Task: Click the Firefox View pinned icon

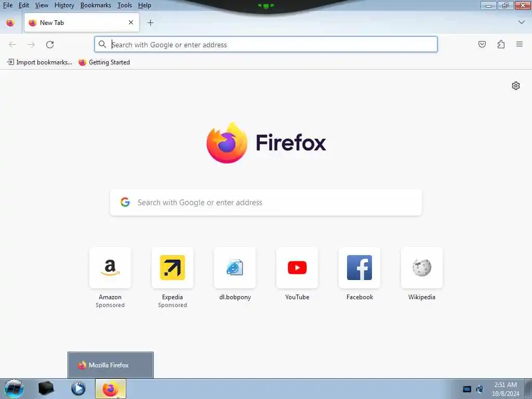Action: [10, 23]
